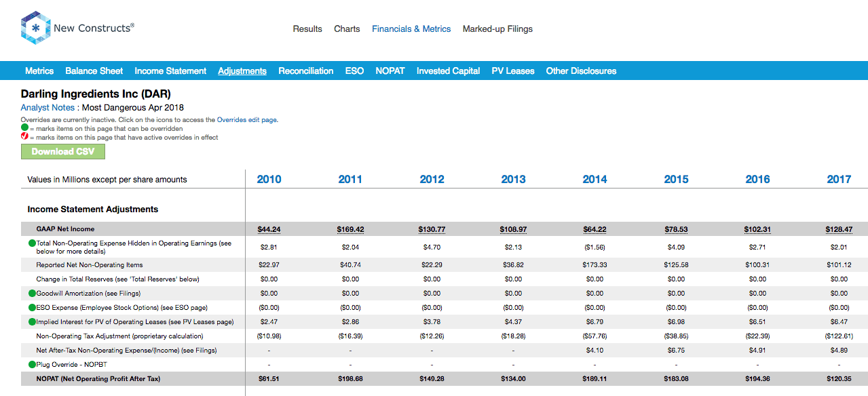Click the 2014 column header
The height and width of the screenshot is (396, 868).
(x=595, y=179)
